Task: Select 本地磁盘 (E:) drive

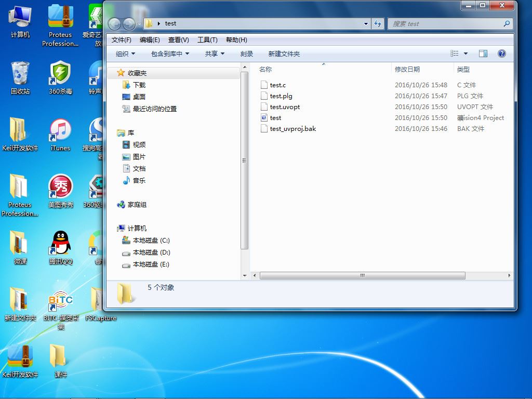Action: [x=151, y=264]
